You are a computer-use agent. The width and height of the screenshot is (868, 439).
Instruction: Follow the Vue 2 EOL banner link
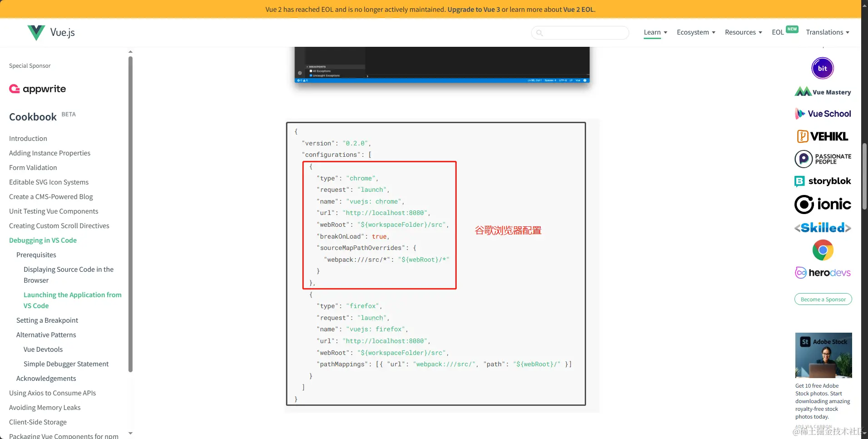tap(578, 10)
